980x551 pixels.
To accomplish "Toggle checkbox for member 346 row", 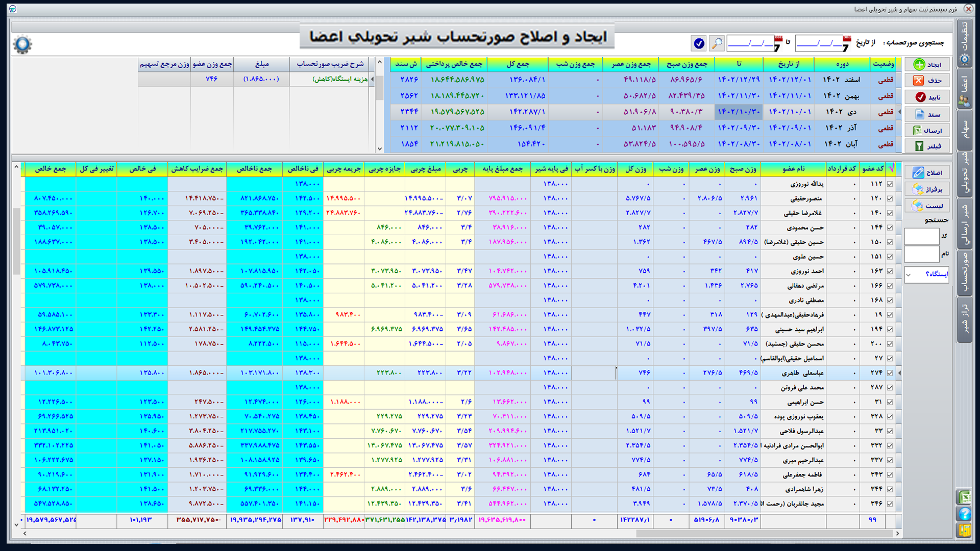I will 890,504.
